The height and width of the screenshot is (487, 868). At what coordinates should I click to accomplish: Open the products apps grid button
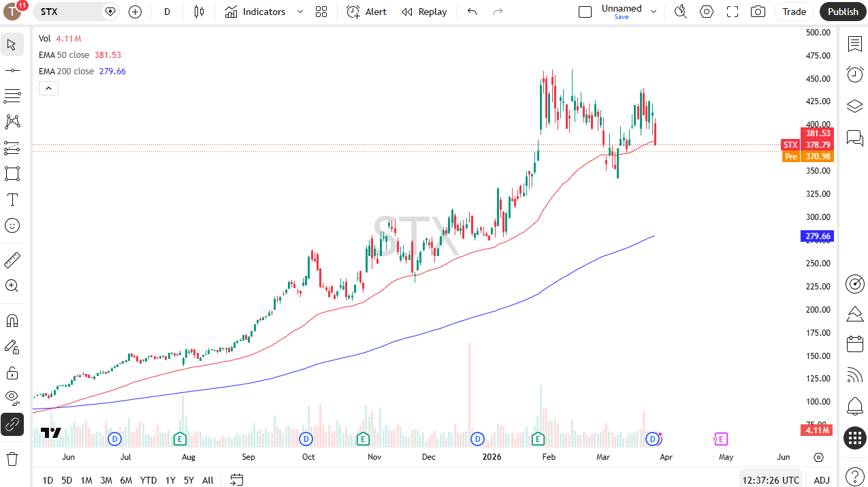(855, 438)
